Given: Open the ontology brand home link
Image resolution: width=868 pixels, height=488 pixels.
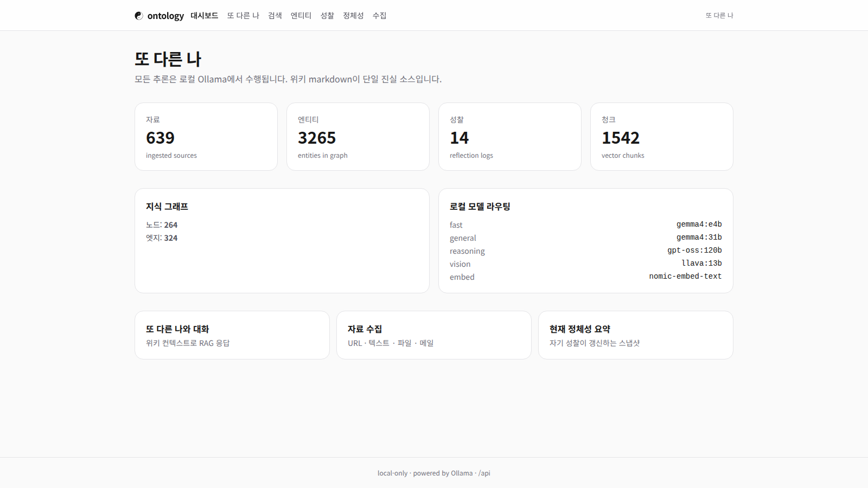Looking at the screenshot, I should (x=159, y=16).
